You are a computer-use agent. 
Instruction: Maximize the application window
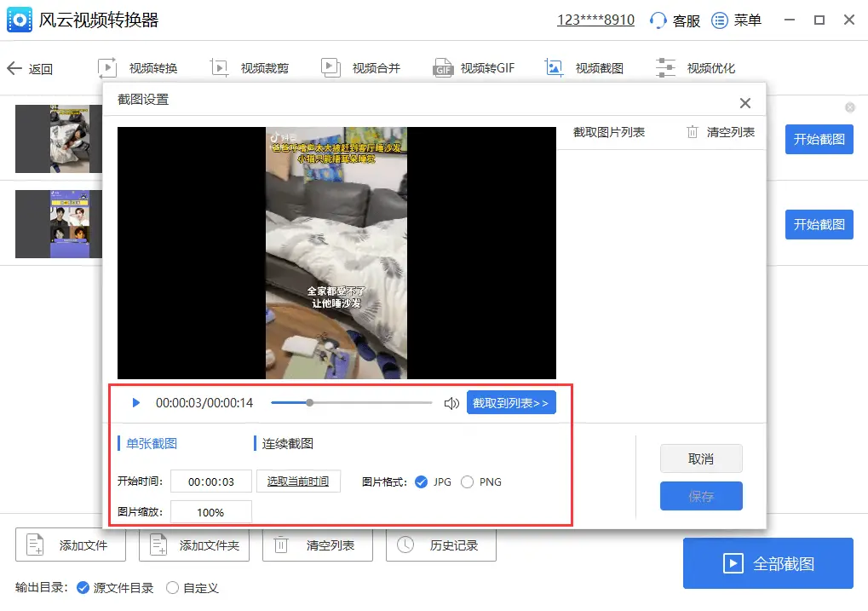pyautogui.click(x=819, y=20)
